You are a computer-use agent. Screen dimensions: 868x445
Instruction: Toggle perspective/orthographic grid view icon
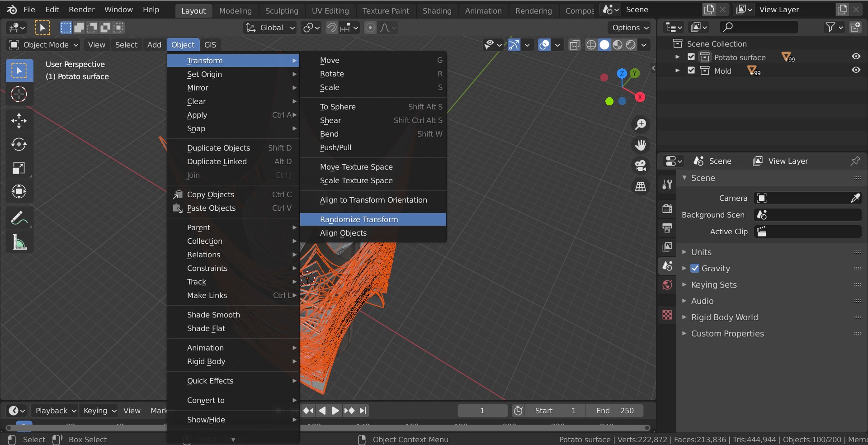coord(641,186)
